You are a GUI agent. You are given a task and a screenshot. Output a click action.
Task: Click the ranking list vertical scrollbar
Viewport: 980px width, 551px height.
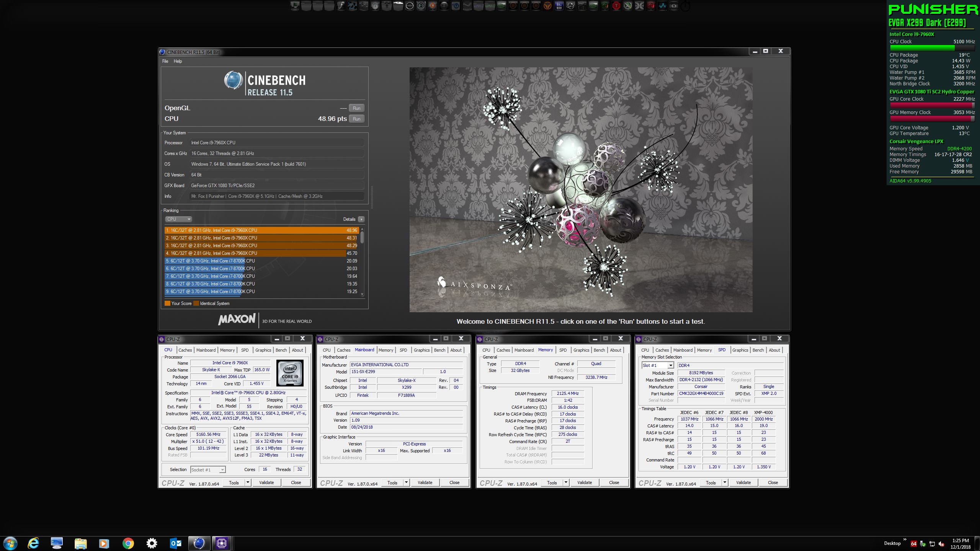362,262
